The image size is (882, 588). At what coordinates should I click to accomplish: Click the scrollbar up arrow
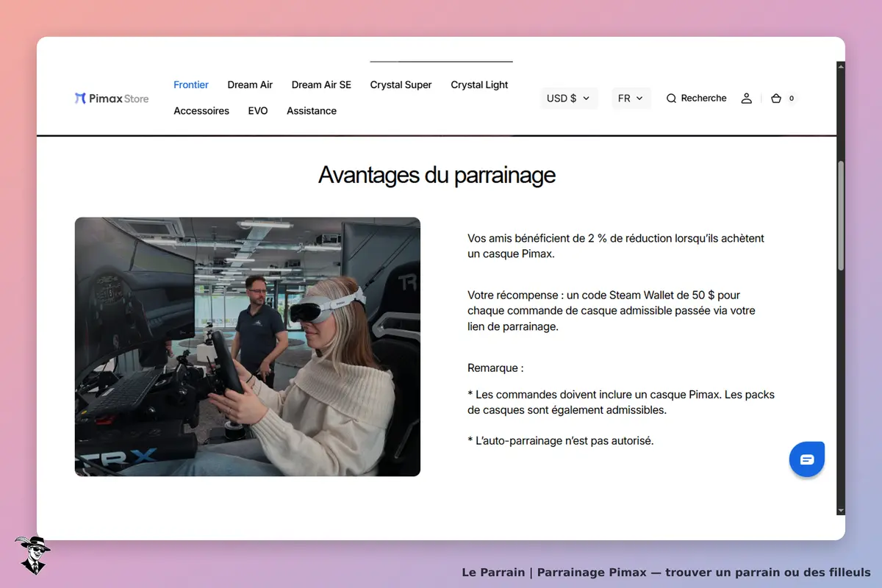point(841,67)
